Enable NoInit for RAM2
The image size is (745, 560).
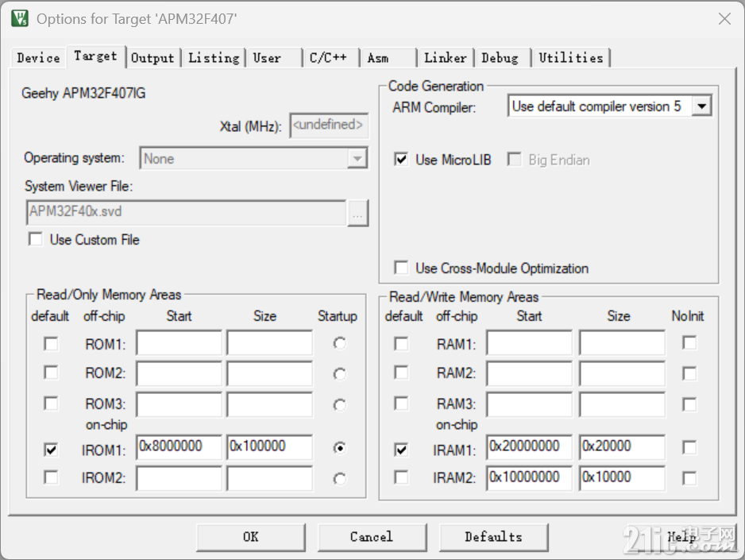point(689,373)
